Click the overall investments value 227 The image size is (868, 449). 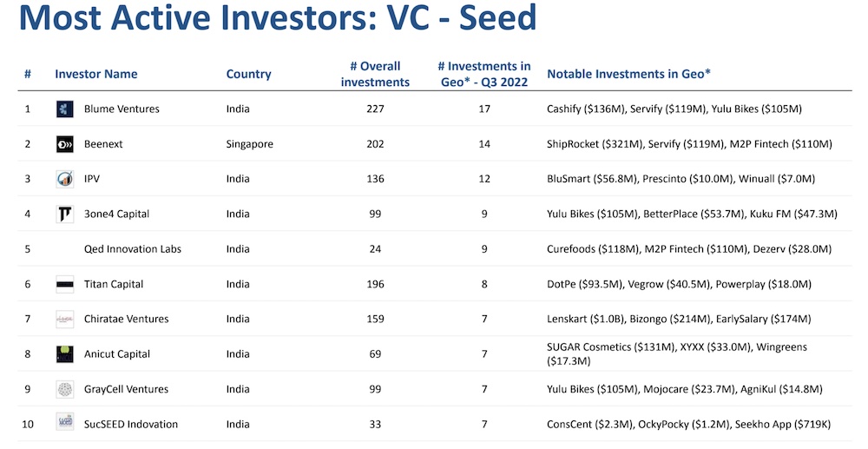tap(375, 109)
